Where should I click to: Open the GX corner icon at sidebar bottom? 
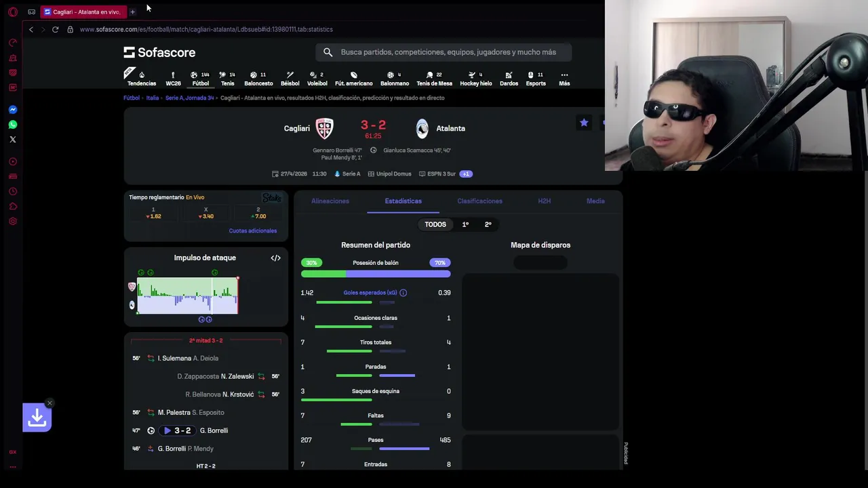[12, 452]
